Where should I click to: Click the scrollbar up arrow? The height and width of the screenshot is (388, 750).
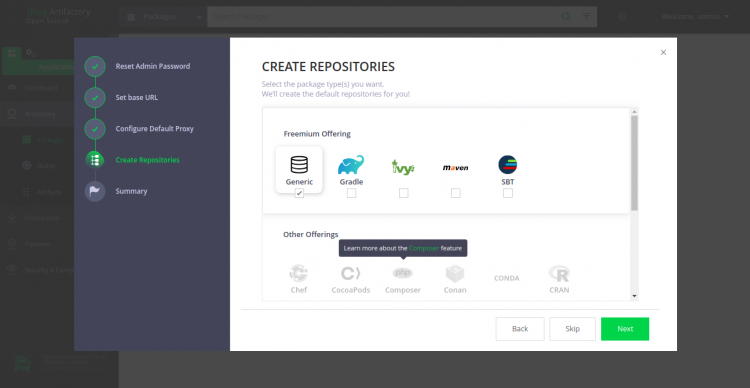(x=635, y=112)
